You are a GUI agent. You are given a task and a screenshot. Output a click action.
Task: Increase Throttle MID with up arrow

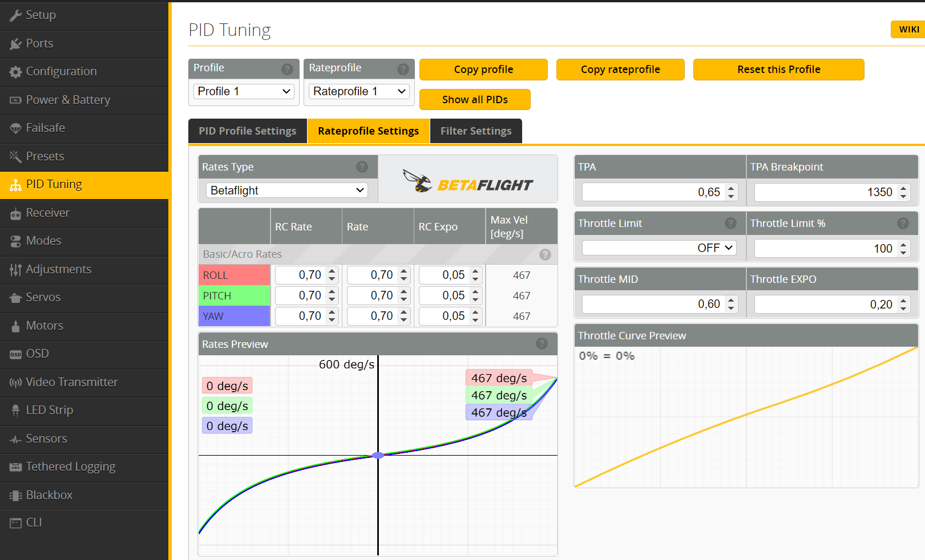click(731, 300)
